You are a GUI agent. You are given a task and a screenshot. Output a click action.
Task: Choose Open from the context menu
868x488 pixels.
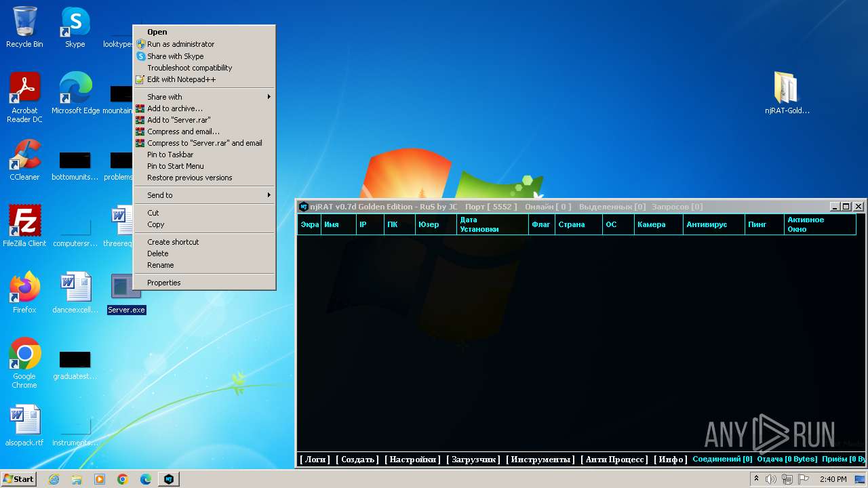204,32
